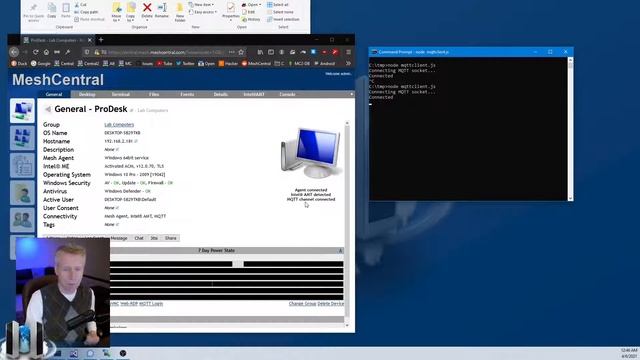The height and width of the screenshot is (360, 640).
Task: Edit the Description None value
Action: (x=111, y=149)
